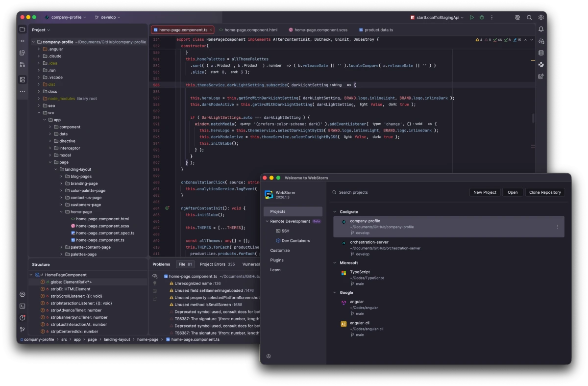Open settings gear in Welcome window bottom-left
The width and height of the screenshot is (588, 386).
point(268,356)
